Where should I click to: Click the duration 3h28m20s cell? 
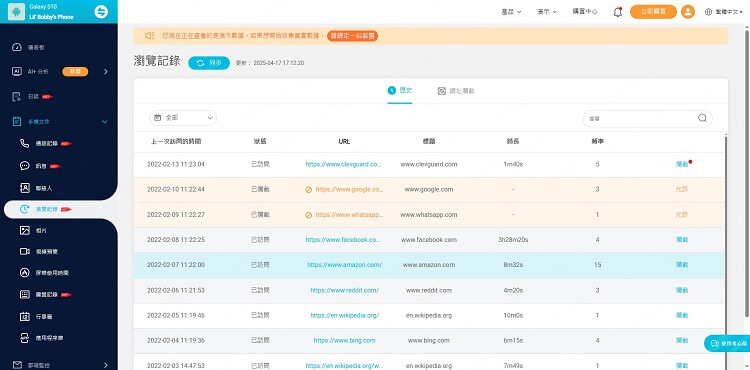pyautogui.click(x=513, y=239)
